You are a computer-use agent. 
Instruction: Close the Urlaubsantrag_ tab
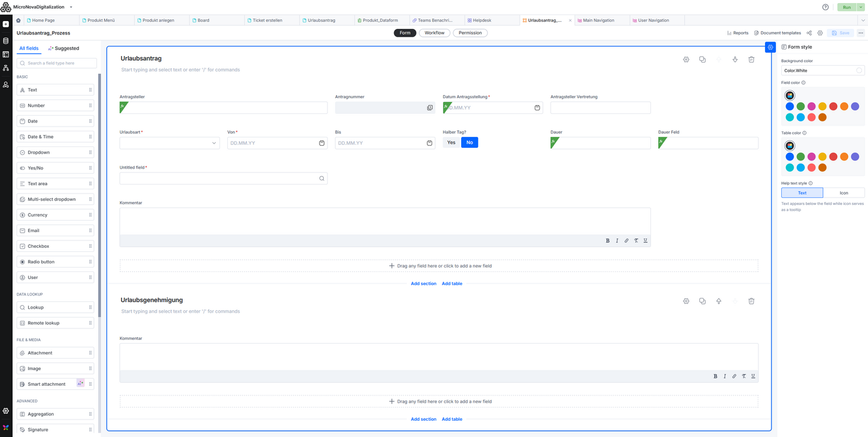point(570,20)
